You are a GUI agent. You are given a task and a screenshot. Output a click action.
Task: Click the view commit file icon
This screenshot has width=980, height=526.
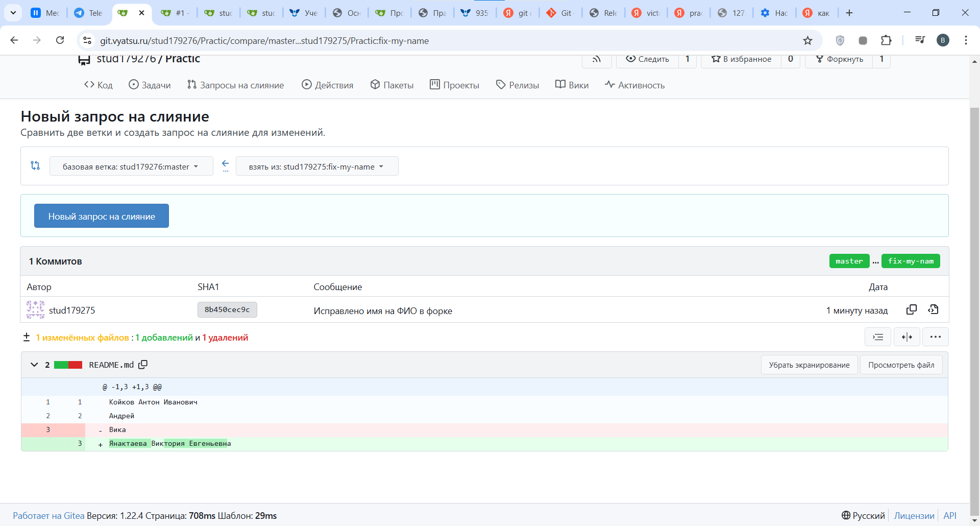pyautogui.click(x=934, y=309)
